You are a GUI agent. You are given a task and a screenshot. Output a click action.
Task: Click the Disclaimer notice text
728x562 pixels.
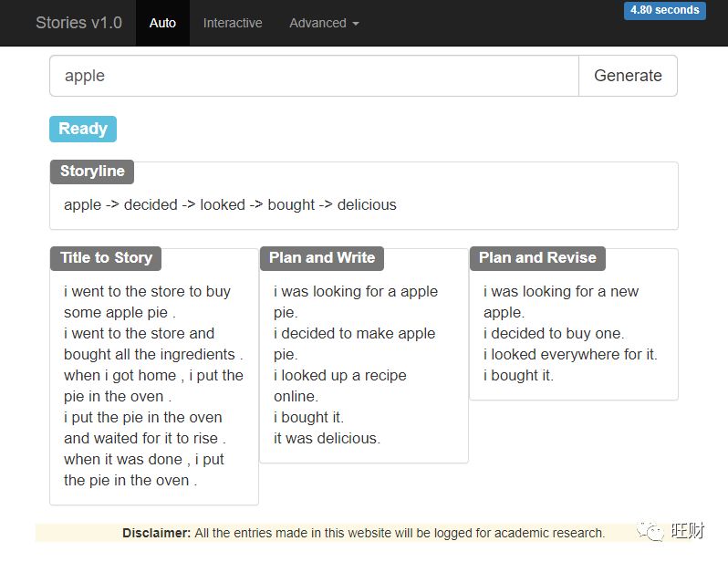pyautogui.click(x=363, y=533)
